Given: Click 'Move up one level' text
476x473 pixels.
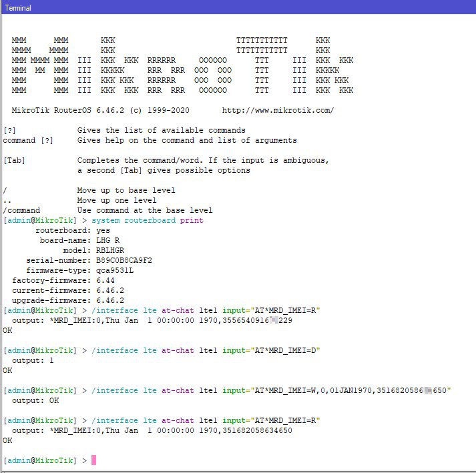Looking at the screenshot, I should tap(117, 200).
